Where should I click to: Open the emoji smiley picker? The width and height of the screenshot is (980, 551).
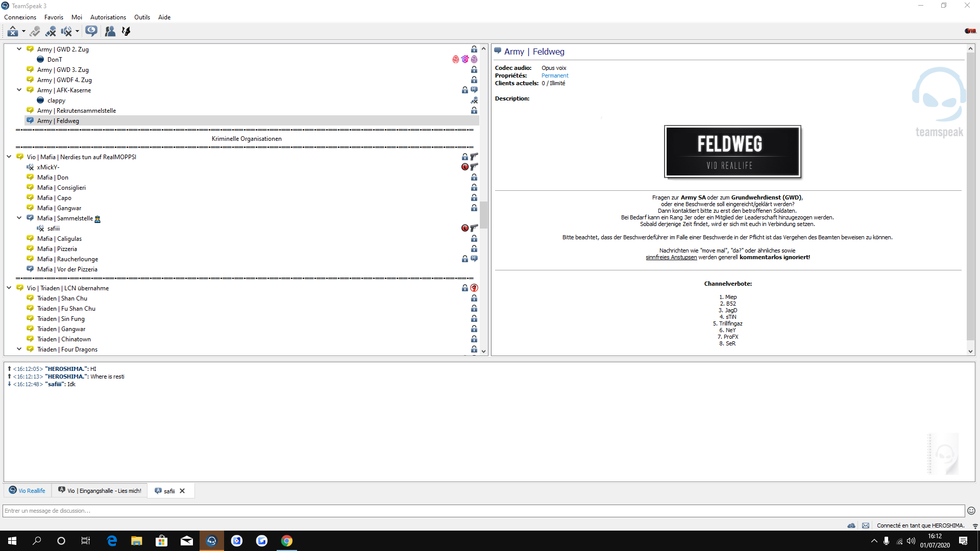971,511
